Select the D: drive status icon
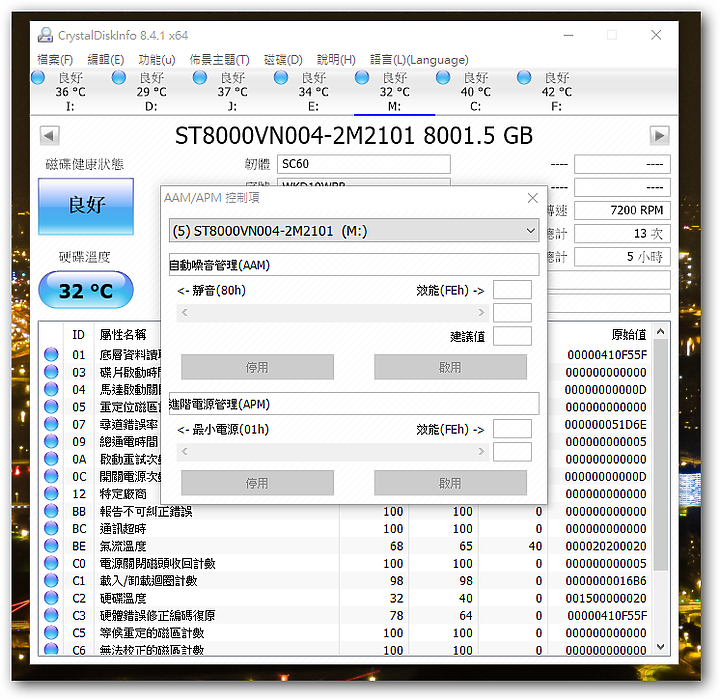 119,78
